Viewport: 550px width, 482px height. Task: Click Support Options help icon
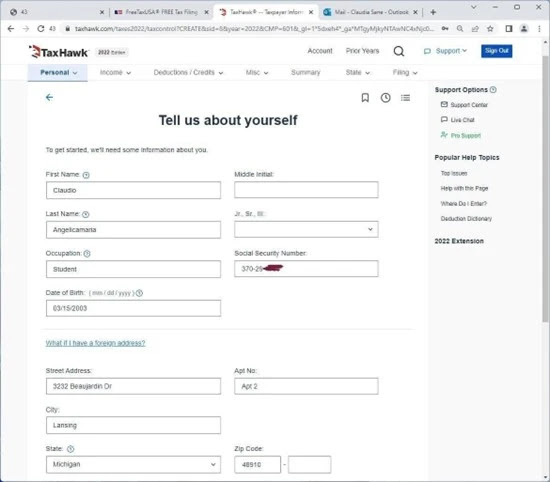(x=493, y=89)
